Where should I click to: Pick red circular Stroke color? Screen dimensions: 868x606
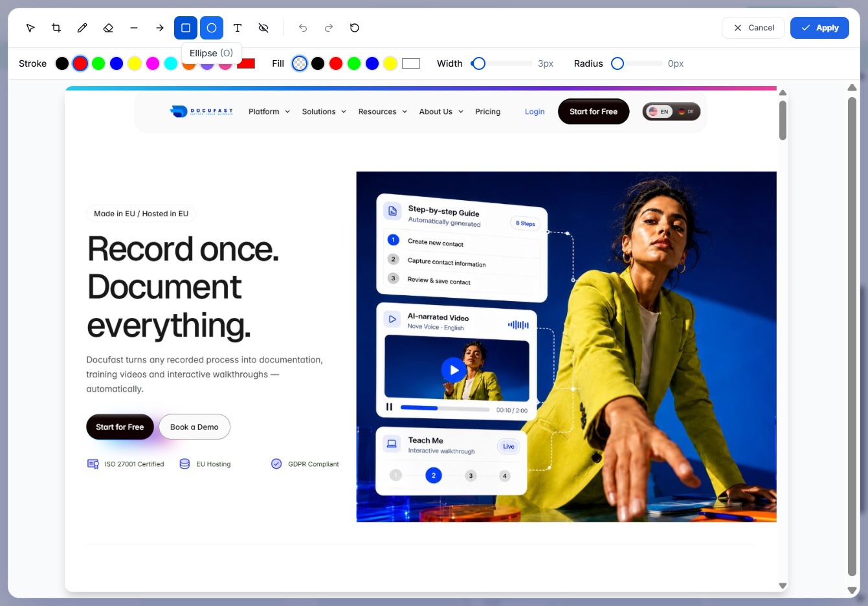click(x=80, y=63)
